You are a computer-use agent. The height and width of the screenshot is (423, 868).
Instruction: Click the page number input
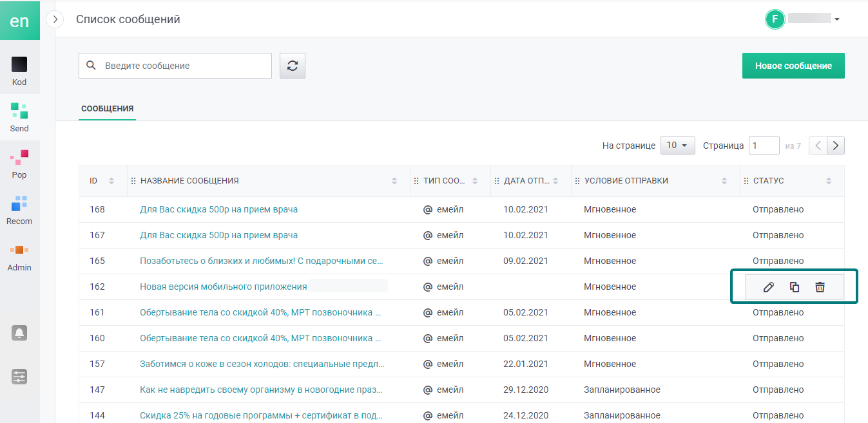click(x=764, y=146)
